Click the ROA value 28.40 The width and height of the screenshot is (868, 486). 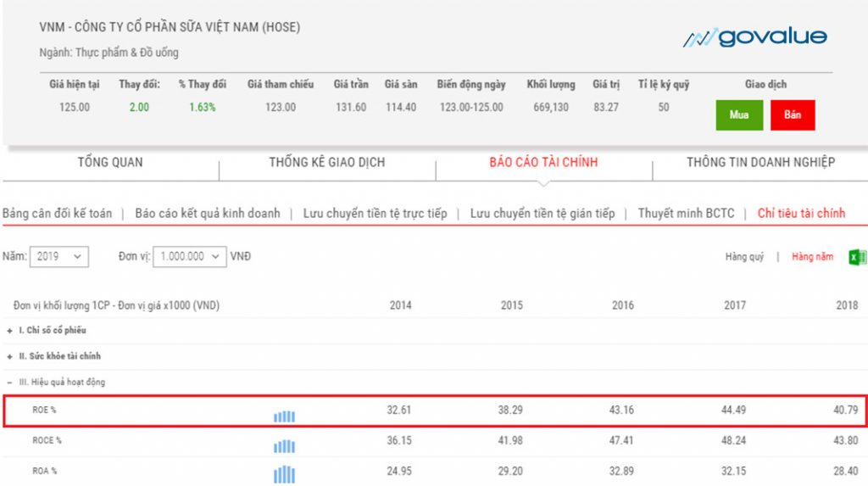click(x=846, y=471)
